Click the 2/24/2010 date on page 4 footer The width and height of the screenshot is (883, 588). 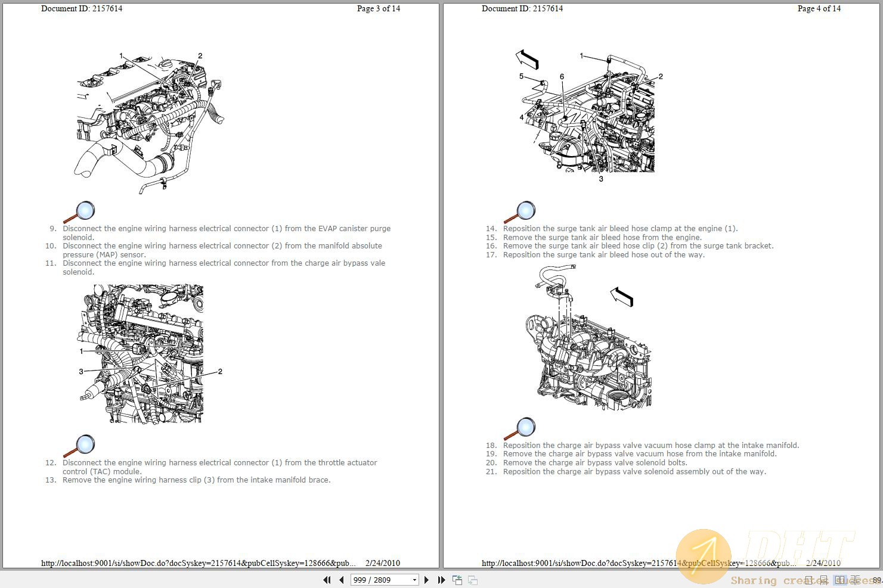coord(823,563)
